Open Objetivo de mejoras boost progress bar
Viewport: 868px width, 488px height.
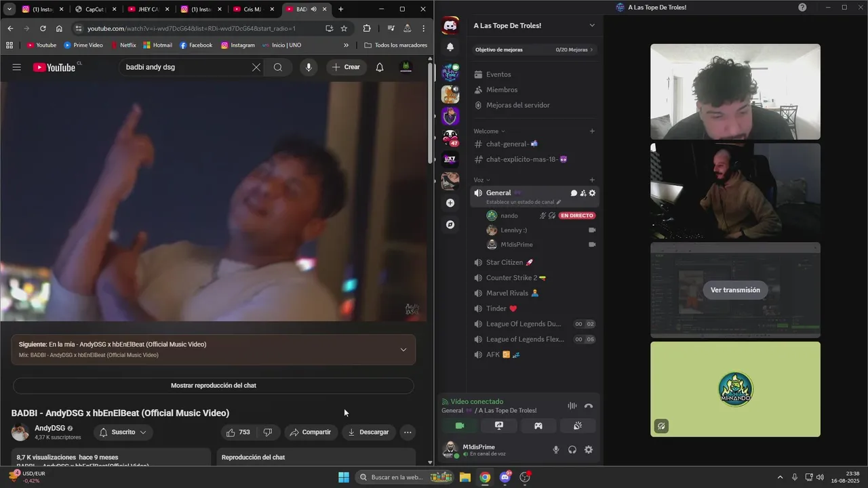[x=534, y=49]
